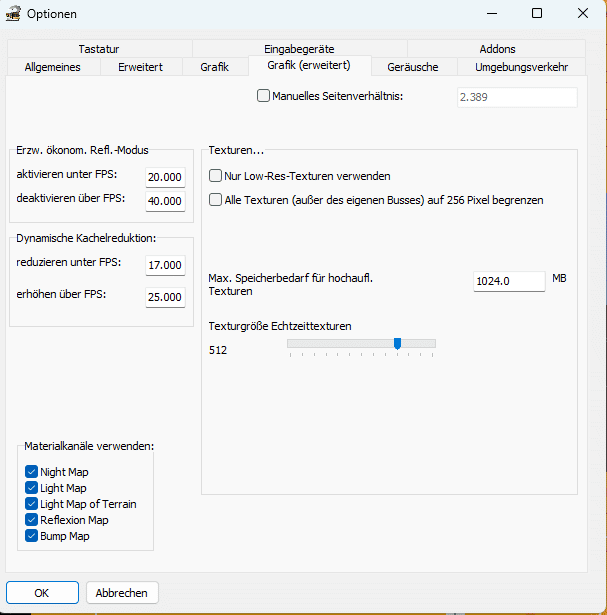Image resolution: width=607 pixels, height=615 pixels.
Task: Click the Abbrechen button
Action: click(122, 593)
